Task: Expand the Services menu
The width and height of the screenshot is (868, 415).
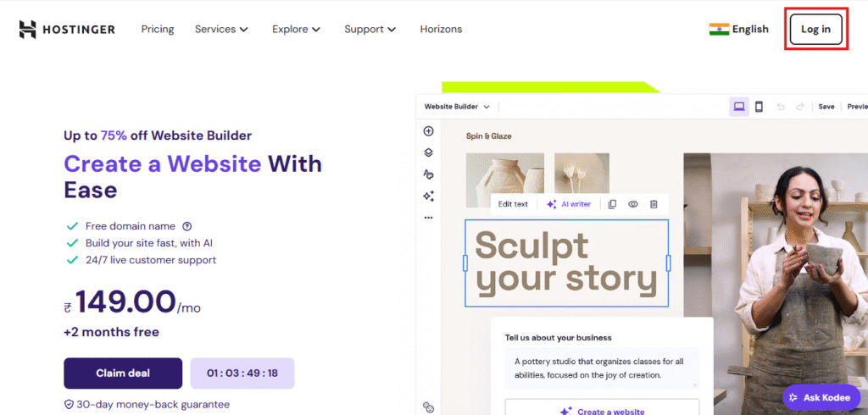Action: [x=221, y=30]
